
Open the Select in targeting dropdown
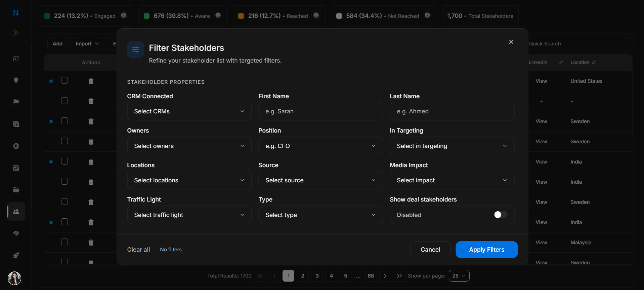(452, 146)
